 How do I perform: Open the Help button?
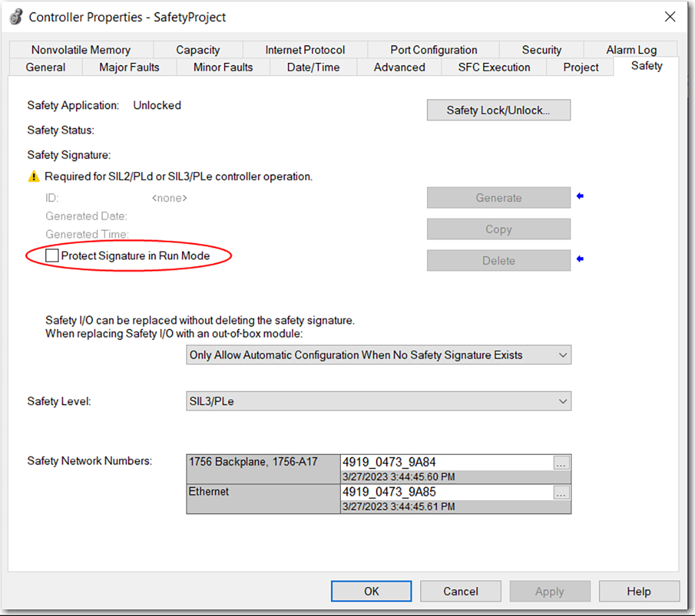(x=639, y=591)
